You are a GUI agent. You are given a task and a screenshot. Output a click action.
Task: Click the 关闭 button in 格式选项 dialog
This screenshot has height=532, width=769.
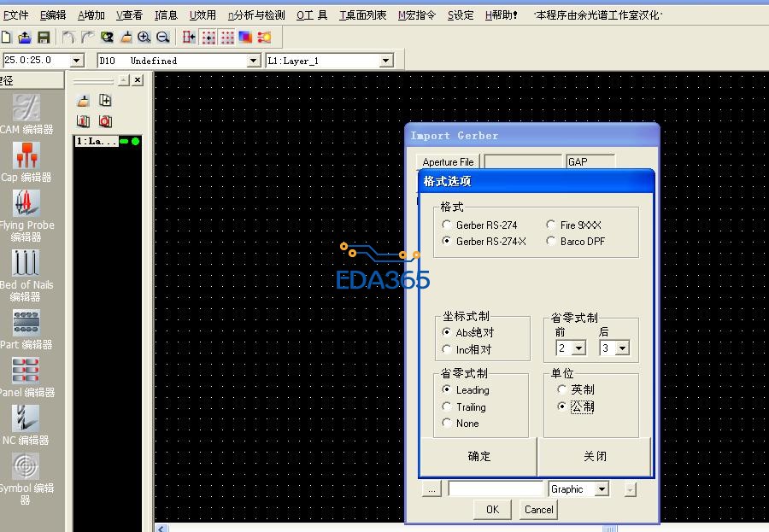pos(595,457)
